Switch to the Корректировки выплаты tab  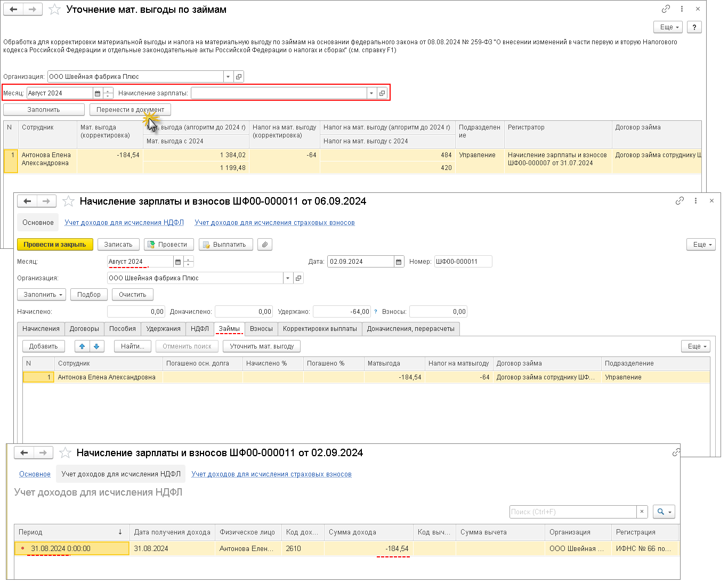(320, 329)
